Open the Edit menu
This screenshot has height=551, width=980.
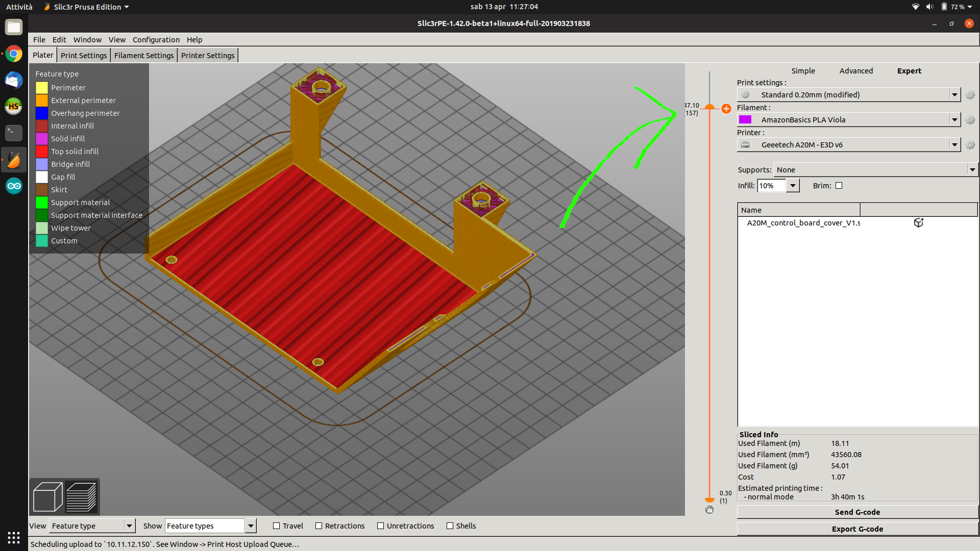coord(59,40)
